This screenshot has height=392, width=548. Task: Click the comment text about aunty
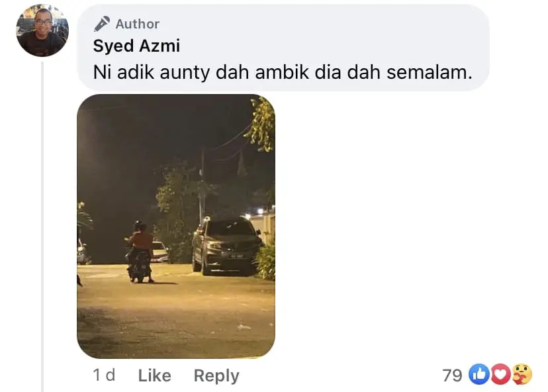point(283,72)
